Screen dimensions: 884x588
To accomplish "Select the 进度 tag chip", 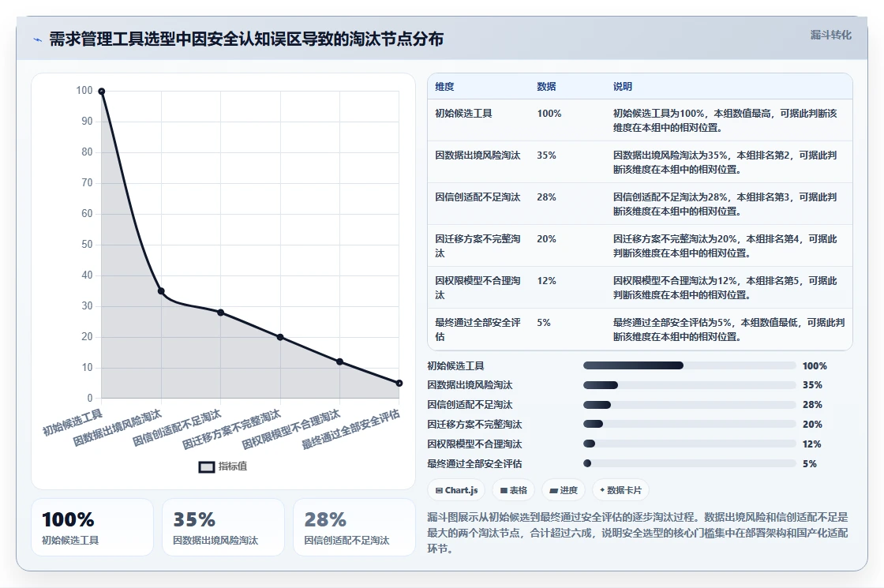I will [x=564, y=490].
